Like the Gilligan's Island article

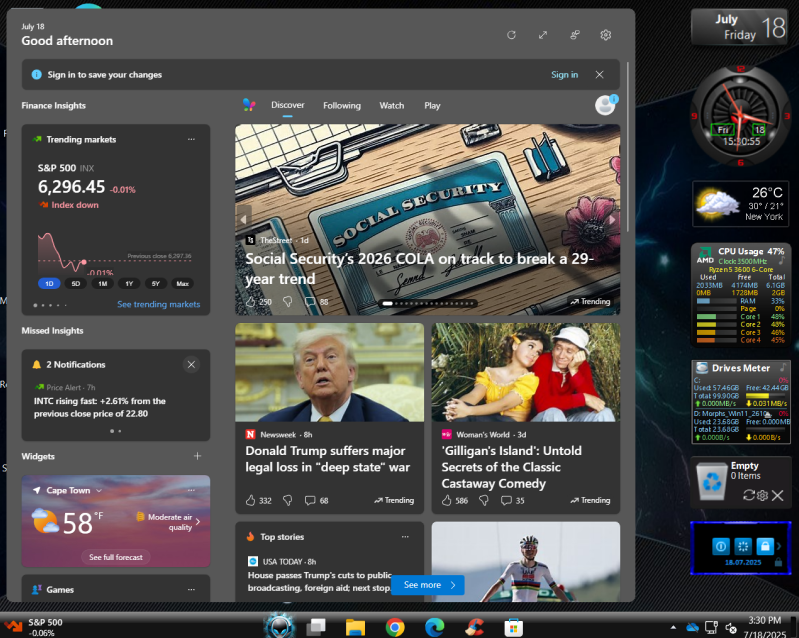(x=446, y=500)
